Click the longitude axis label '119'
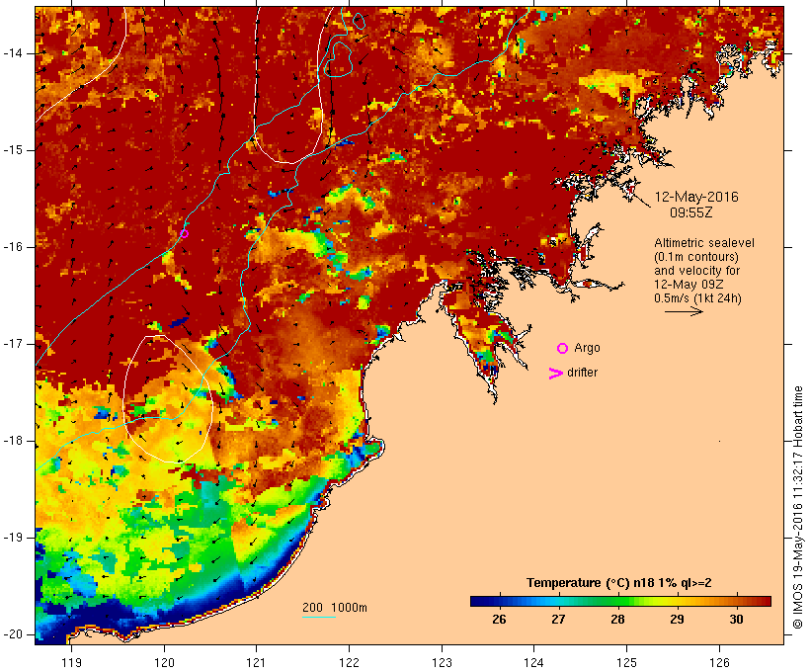Image resolution: width=810 pixels, height=672 pixels. pyautogui.click(x=72, y=662)
